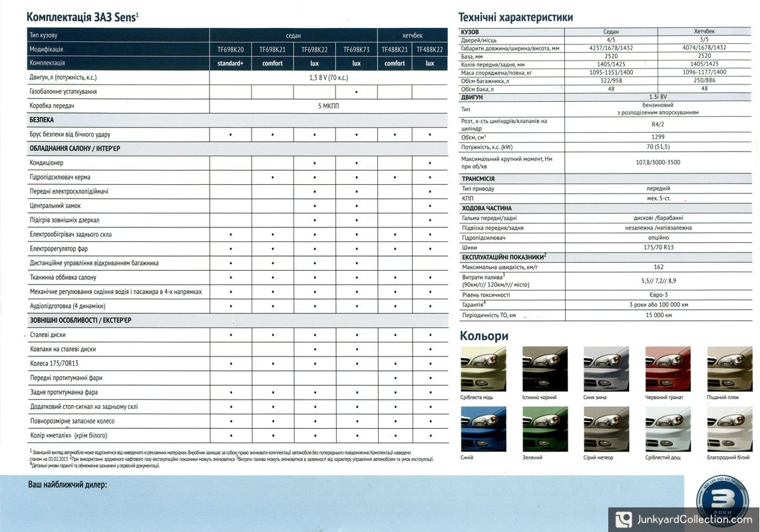The height and width of the screenshot is (532, 760).
Task: Click the heading Комплектація ЗАЗ Sens
Action: 83,17
